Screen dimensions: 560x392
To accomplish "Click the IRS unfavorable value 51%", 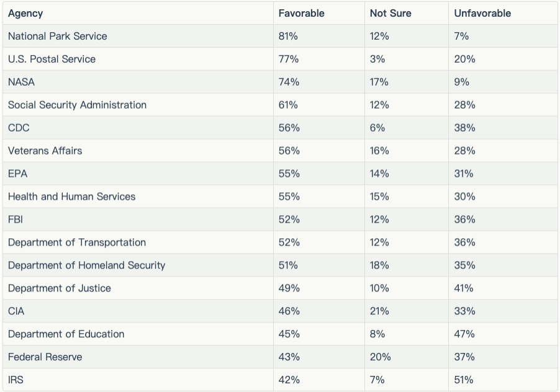I will 464,380.
